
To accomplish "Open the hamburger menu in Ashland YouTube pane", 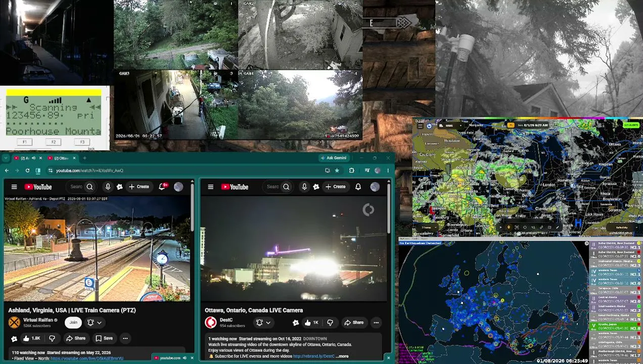I will (x=14, y=187).
